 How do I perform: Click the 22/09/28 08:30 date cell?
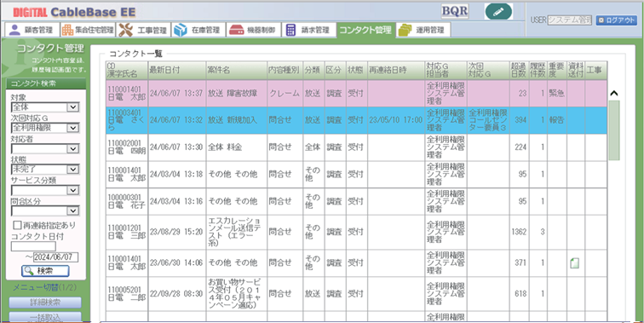pos(176,294)
